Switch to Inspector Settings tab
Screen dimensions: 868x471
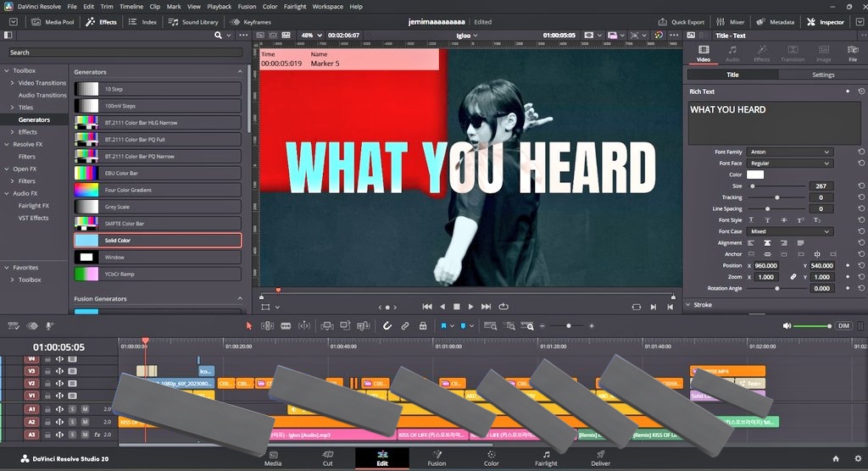[822, 75]
